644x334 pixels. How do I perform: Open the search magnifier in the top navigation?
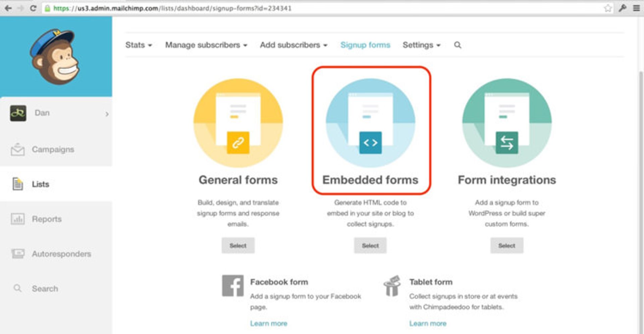458,45
